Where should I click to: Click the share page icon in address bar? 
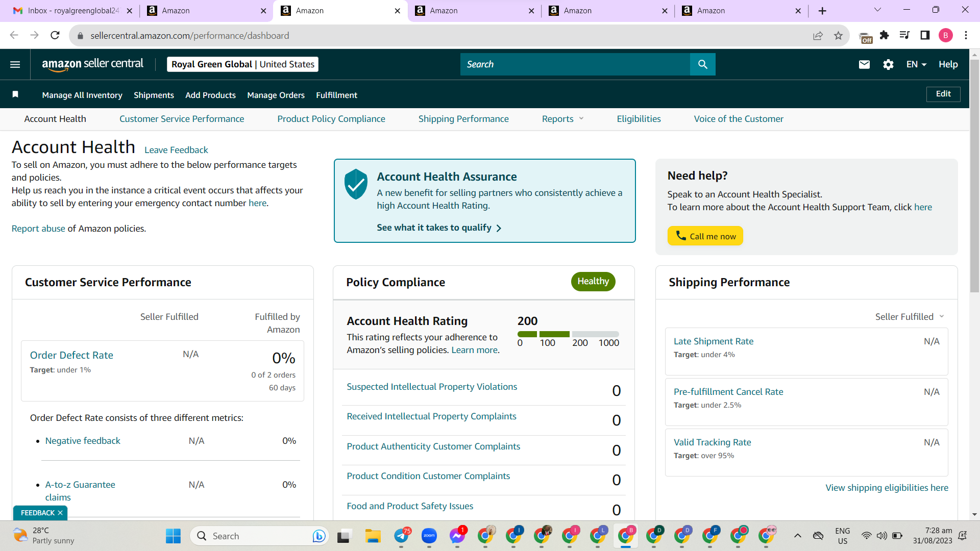[x=818, y=35]
